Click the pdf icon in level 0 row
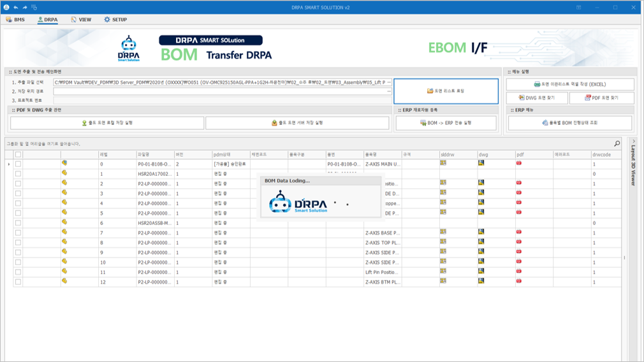This screenshot has height=362, width=644. 519,163
